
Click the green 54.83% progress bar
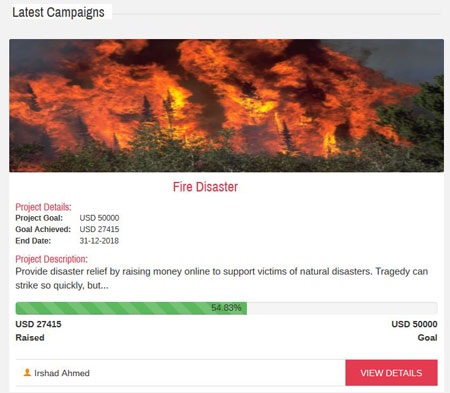[131, 308]
